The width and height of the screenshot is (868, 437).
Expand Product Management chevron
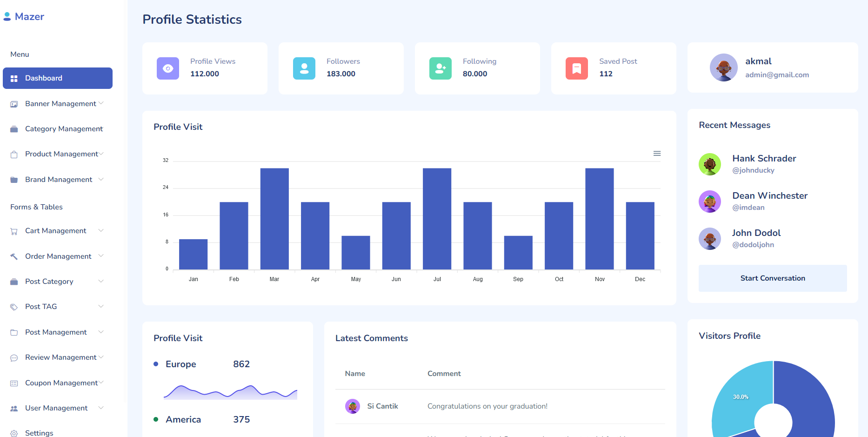pyautogui.click(x=101, y=154)
